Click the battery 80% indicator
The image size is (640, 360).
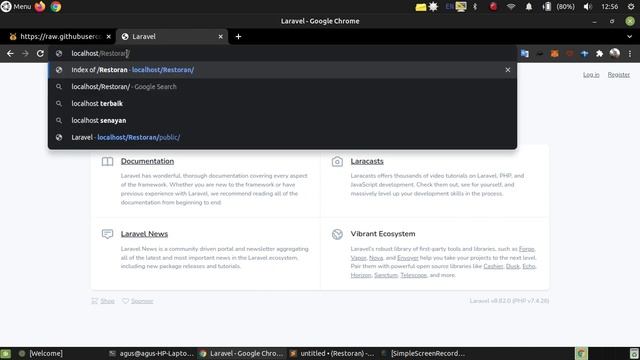[x=558, y=7]
